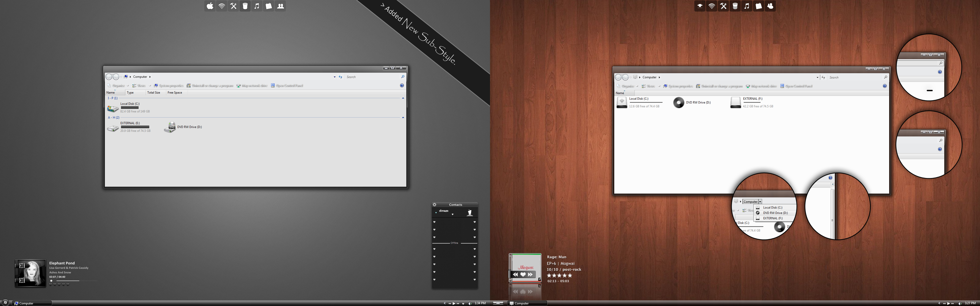Go back with the Back button in gray window
Screen dimensions: 980x306
(x=109, y=77)
